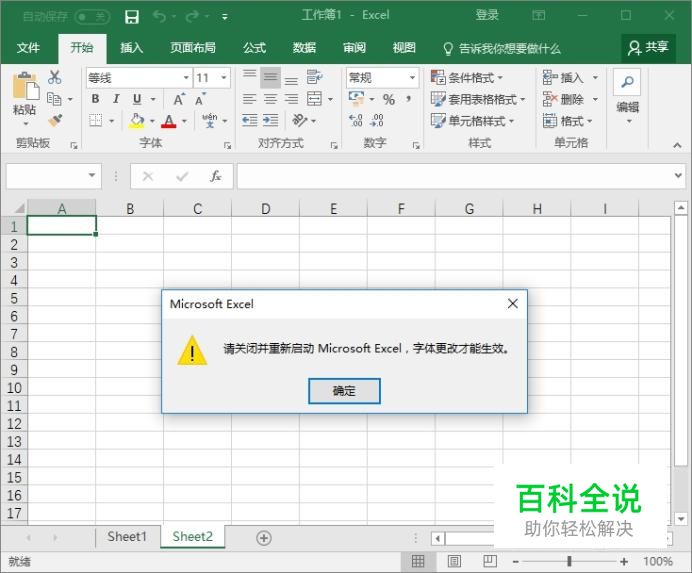Apply Percent Style format
Image resolution: width=692 pixels, height=573 pixels.
389,99
